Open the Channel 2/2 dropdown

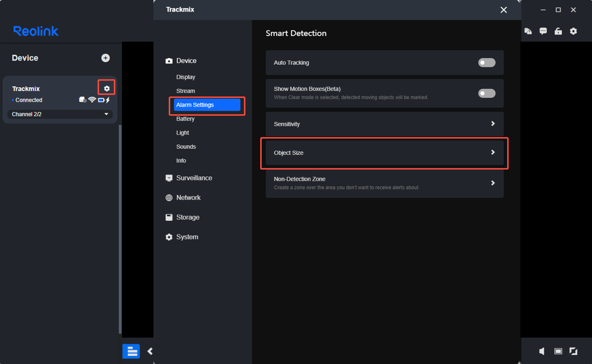pyautogui.click(x=59, y=114)
